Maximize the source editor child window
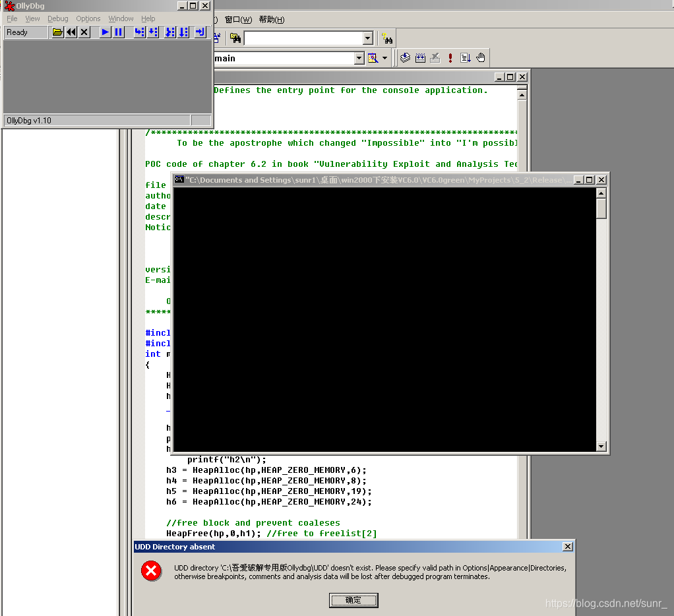This screenshot has width=674, height=616. click(x=510, y=77)
